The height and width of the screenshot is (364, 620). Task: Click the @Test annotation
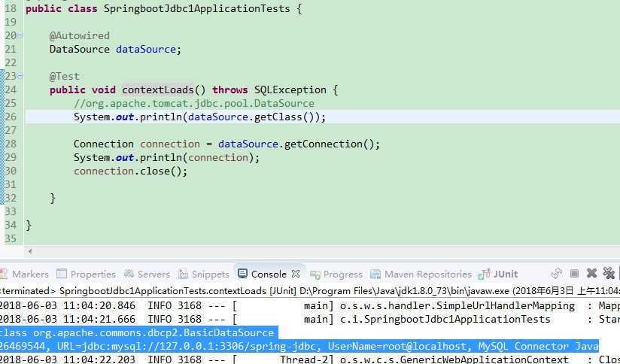click(x=65, y=76)
